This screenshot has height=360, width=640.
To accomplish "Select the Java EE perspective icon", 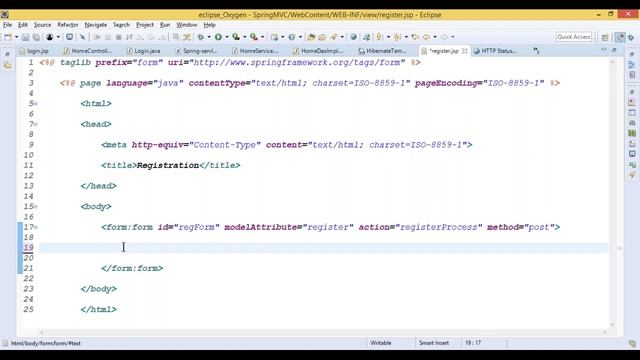I will (x=620, y=37).
